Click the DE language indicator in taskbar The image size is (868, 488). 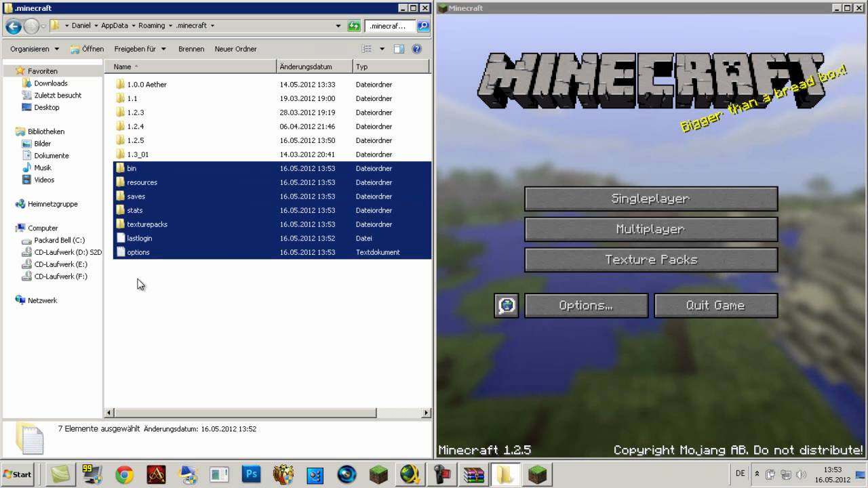tap(740, 474)
